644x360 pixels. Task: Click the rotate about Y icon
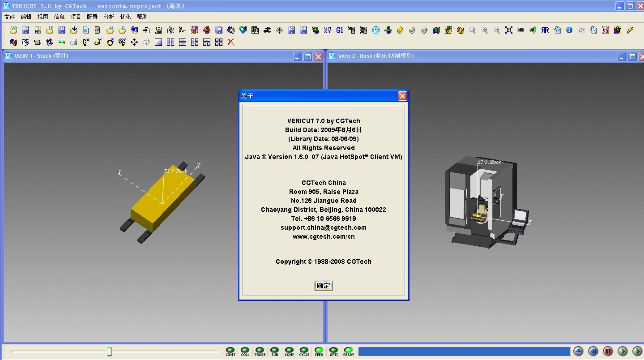(98, 42)
